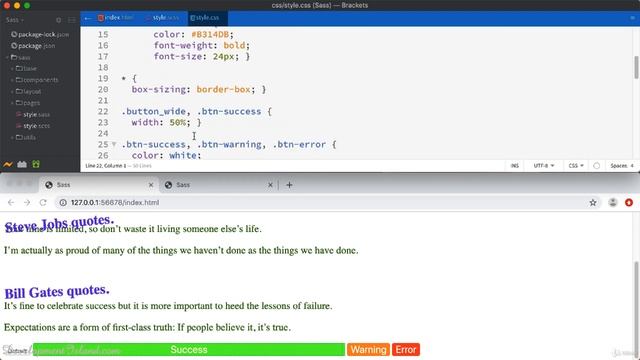Click the white color value on line 26
Image resolution: width=640 pixels, height=360 pixels.
pos(183,156)
